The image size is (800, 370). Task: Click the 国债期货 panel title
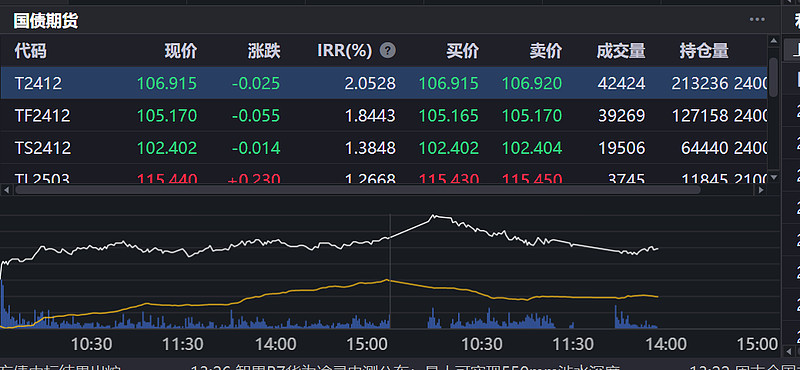pos(46,21)
